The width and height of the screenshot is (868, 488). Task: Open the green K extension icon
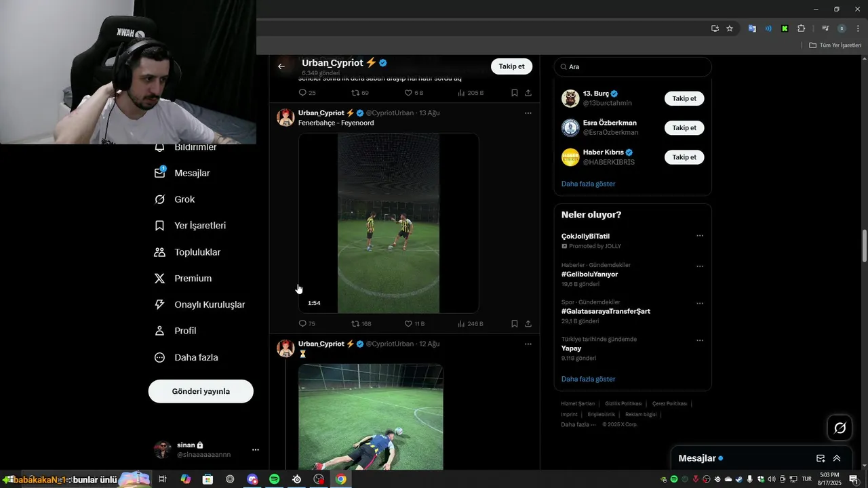[785, 28]
